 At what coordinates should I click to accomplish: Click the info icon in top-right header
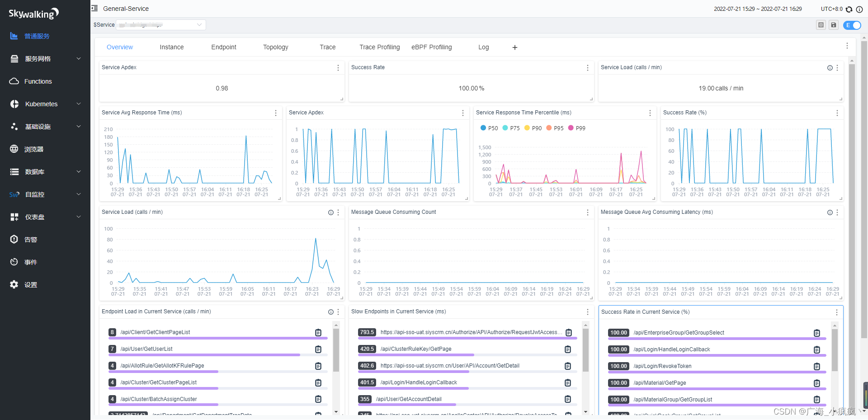(859, 9)
